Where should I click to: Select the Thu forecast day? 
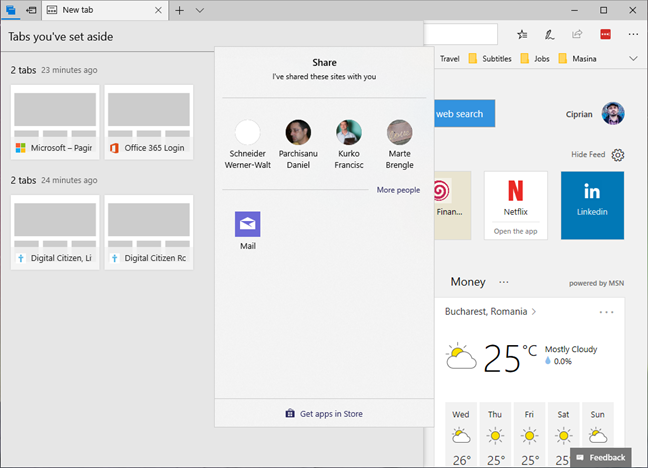click(x=495, y=435)
